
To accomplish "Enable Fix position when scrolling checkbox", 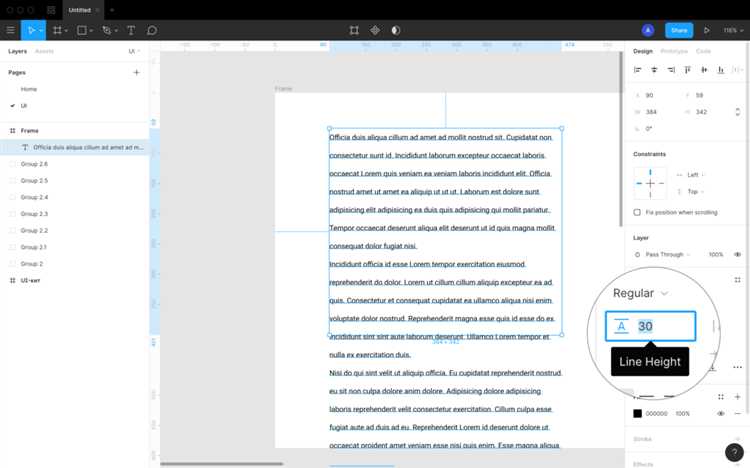I will [x=637, y=212].
